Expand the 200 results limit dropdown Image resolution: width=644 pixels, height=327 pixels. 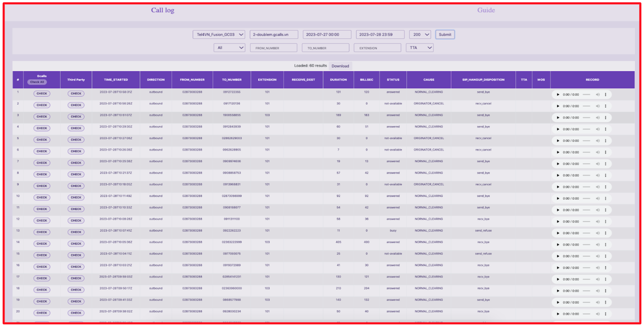[x=420, y=34]
